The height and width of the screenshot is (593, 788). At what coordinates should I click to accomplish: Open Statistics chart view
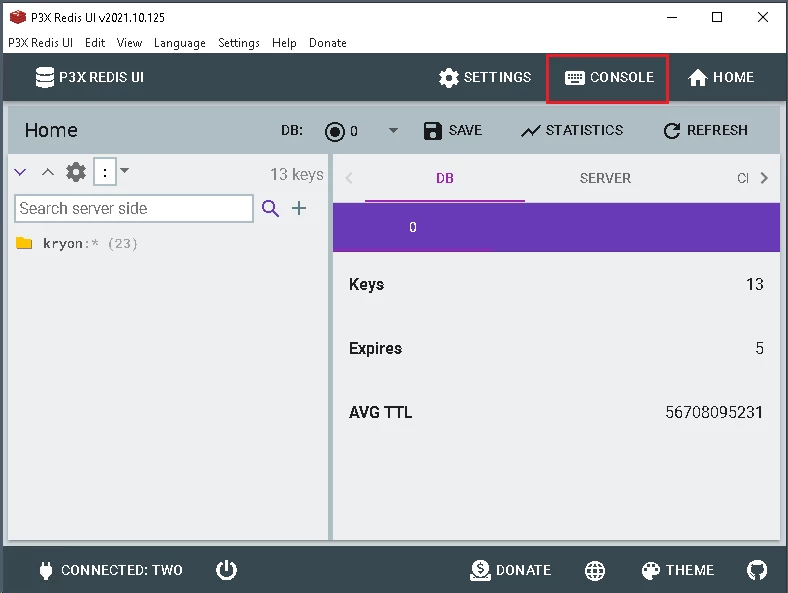pyautogui.click(x=572, y=131)
